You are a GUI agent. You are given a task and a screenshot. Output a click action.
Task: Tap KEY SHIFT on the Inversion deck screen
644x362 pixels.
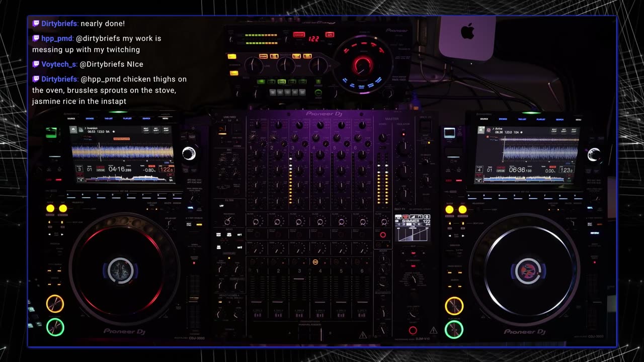tap(156, 130)
